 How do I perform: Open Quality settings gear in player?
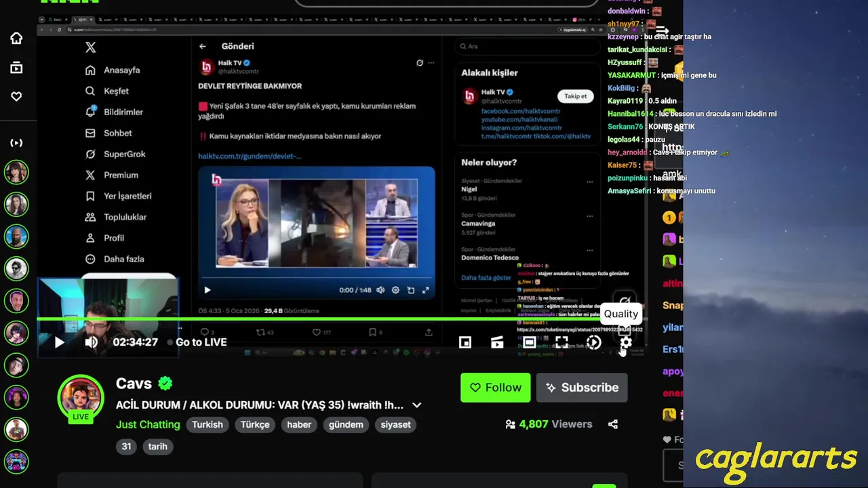[x=626, y=342]
